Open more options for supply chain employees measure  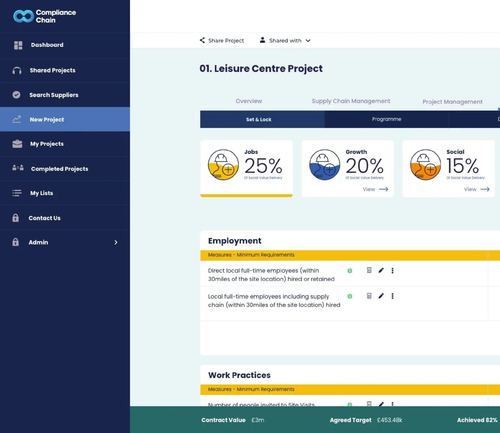(x=392, y=296)
